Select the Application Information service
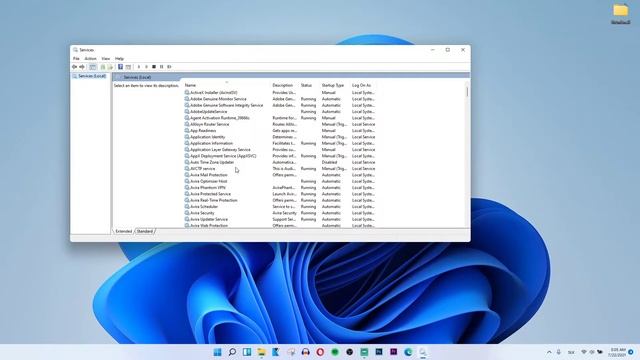This screenshot has height=360, width=640. pos(280,143)
